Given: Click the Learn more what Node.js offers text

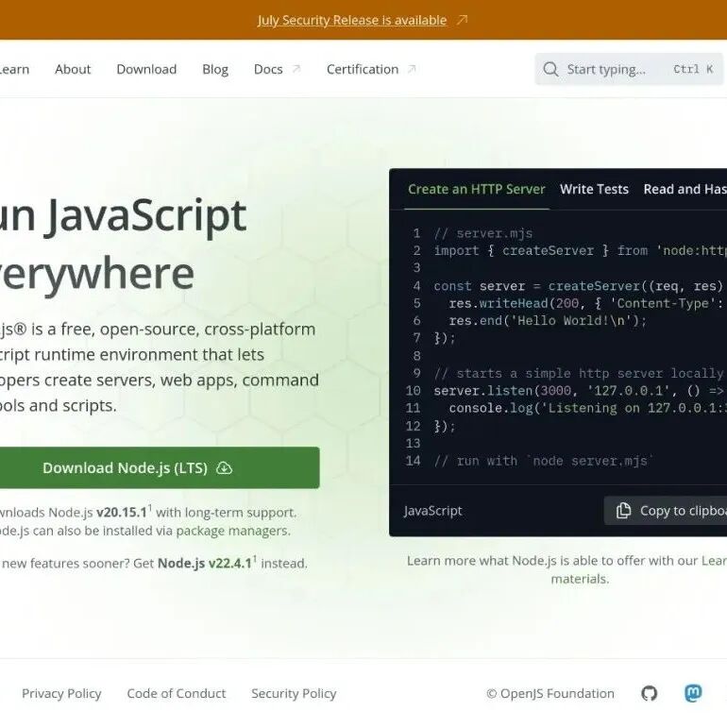Looking at the screenshot, I should click(566, 569).
